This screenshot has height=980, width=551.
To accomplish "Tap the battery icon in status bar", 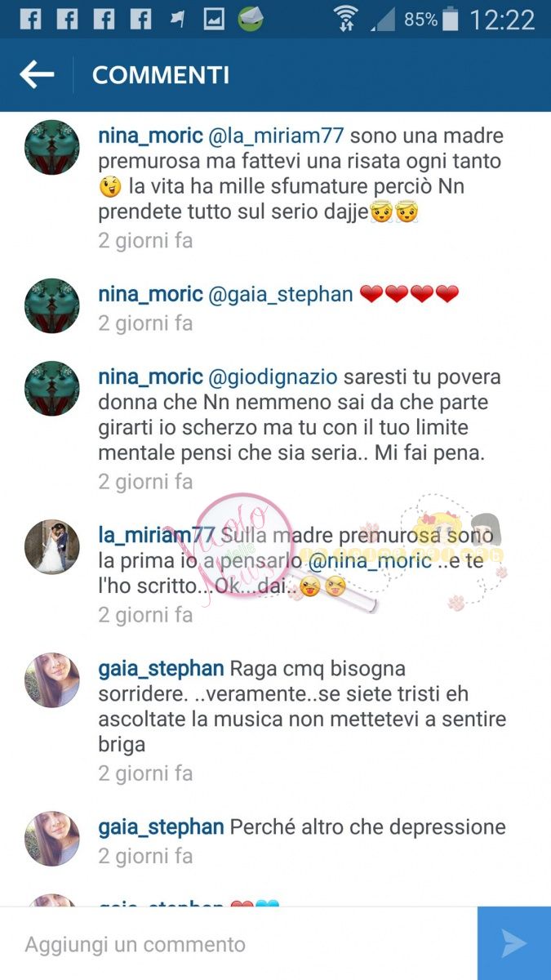I will pos(450,19).
